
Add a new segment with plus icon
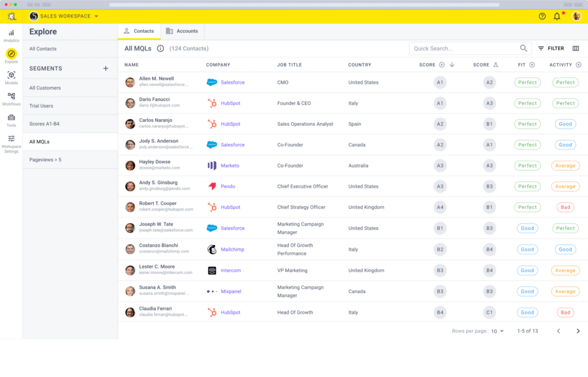pos(106,69)
